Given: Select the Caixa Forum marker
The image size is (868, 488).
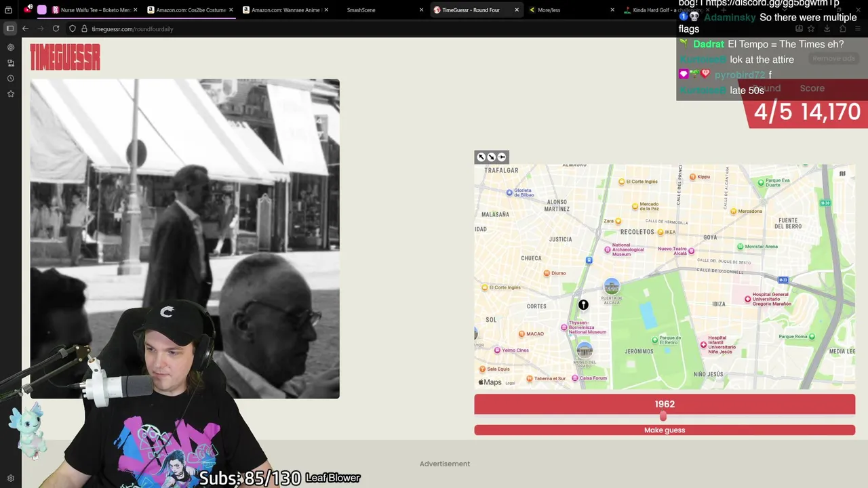Looking at the screenshot, I should click(x=575, y=378).
